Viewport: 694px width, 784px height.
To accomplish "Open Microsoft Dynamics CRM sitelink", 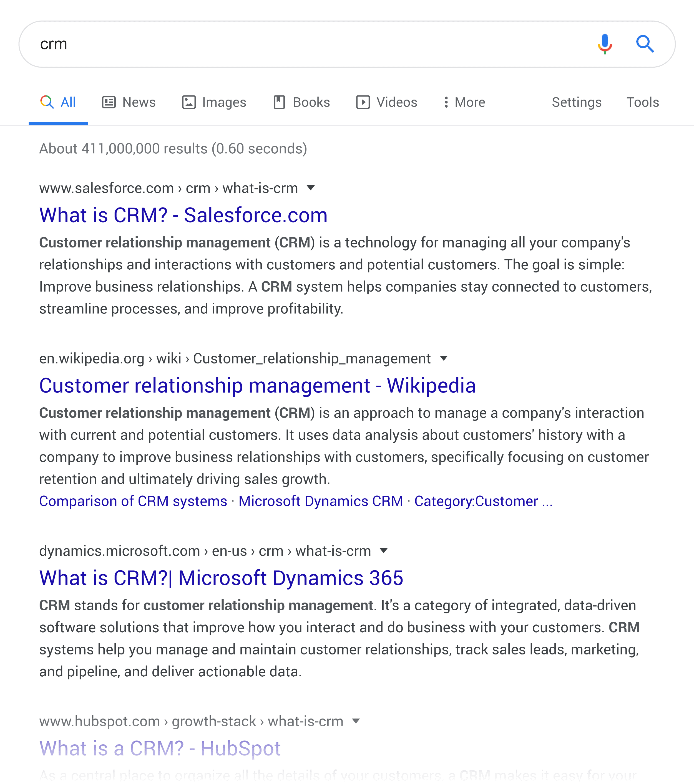I will click(x=321, y=501).
